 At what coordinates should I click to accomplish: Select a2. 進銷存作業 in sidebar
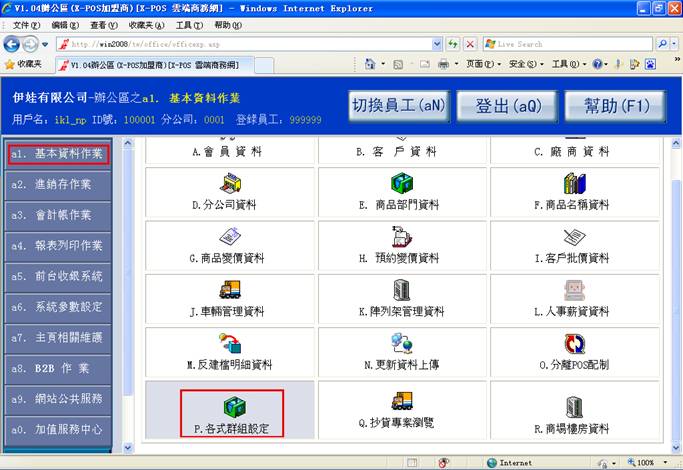click(56, 185)
